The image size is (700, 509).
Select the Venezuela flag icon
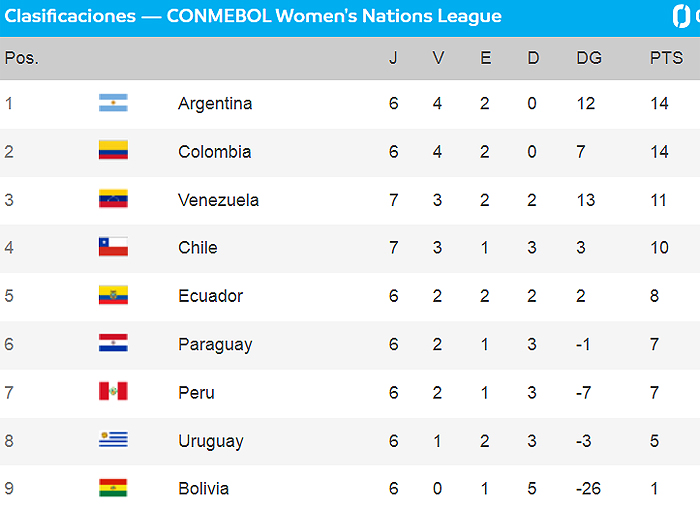113,199
